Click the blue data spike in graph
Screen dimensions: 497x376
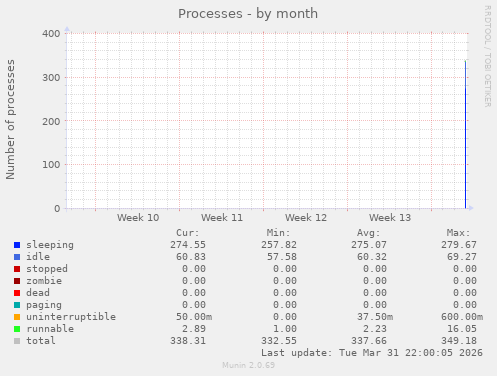pos(465,135)
